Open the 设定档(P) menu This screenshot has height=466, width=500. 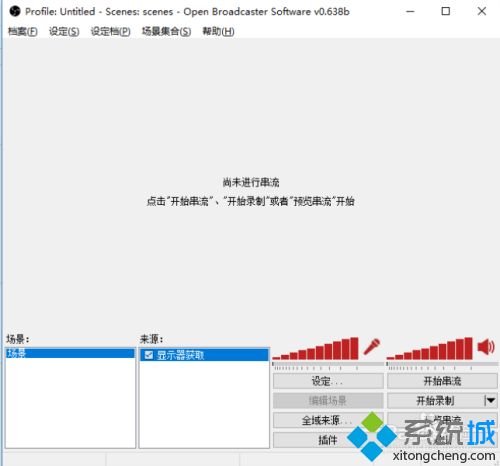coord(110,31)
